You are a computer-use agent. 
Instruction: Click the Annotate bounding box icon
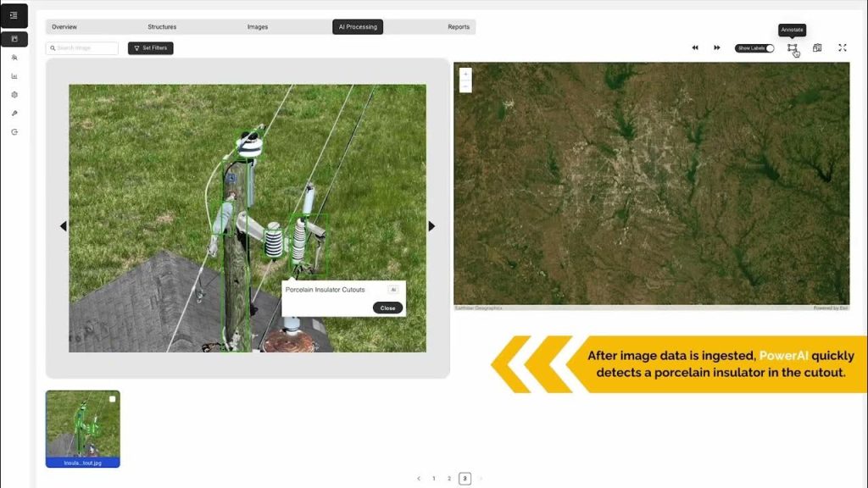[x=792, y=48]
